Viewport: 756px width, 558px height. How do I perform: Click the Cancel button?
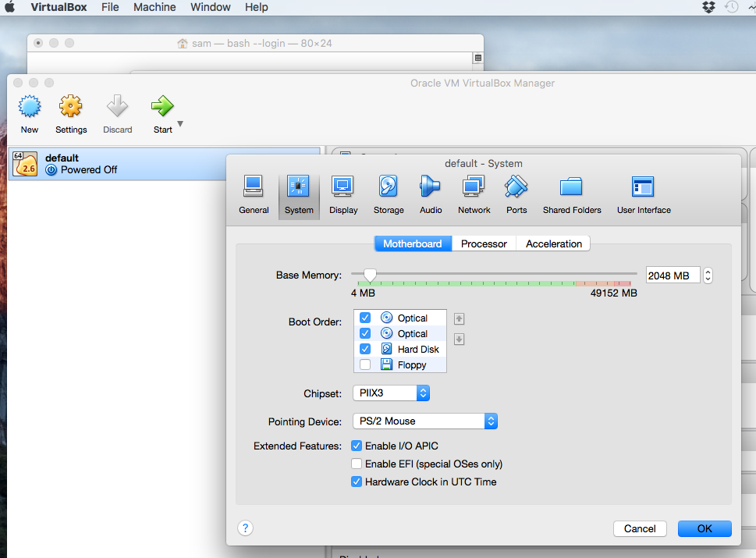tap(640, 528)
